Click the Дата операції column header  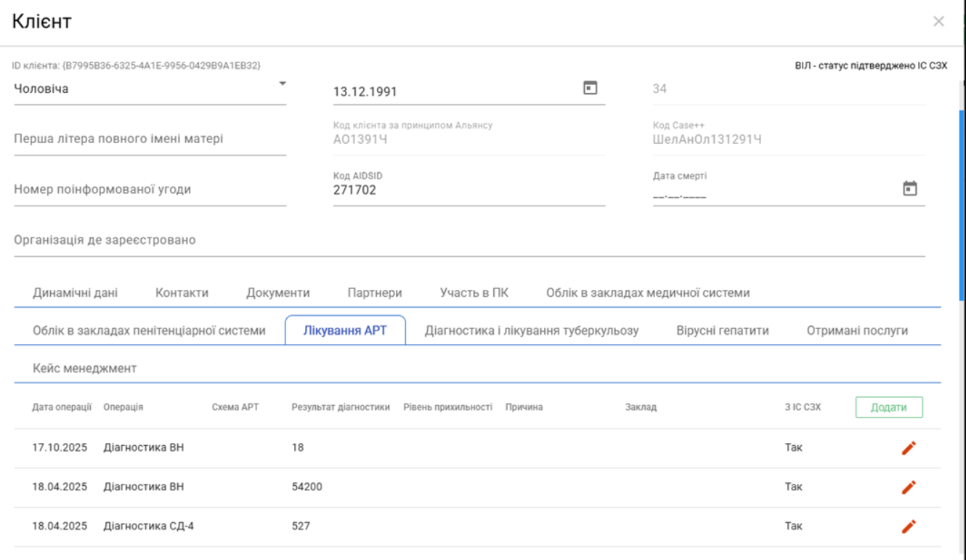click(62, 407)
